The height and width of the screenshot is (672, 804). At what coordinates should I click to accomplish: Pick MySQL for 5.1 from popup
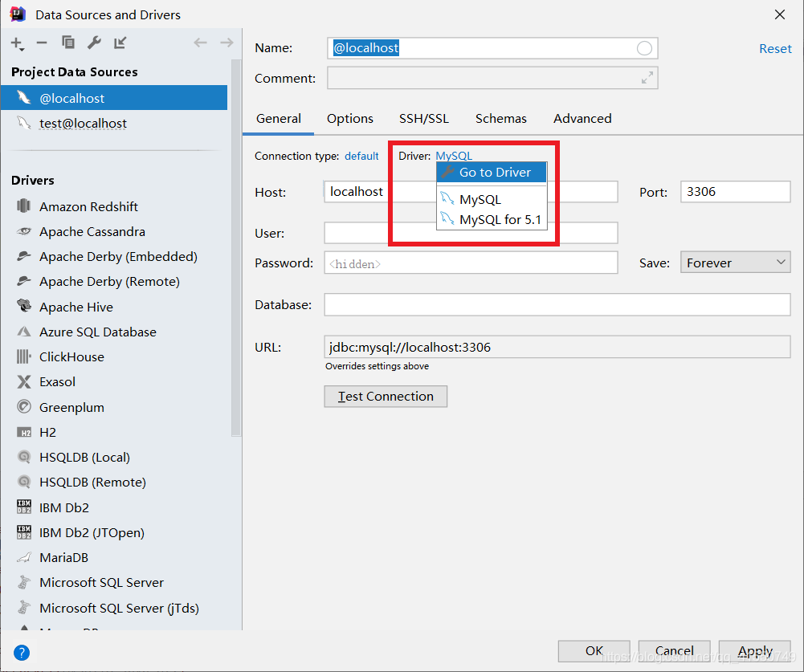coord(492,219)
